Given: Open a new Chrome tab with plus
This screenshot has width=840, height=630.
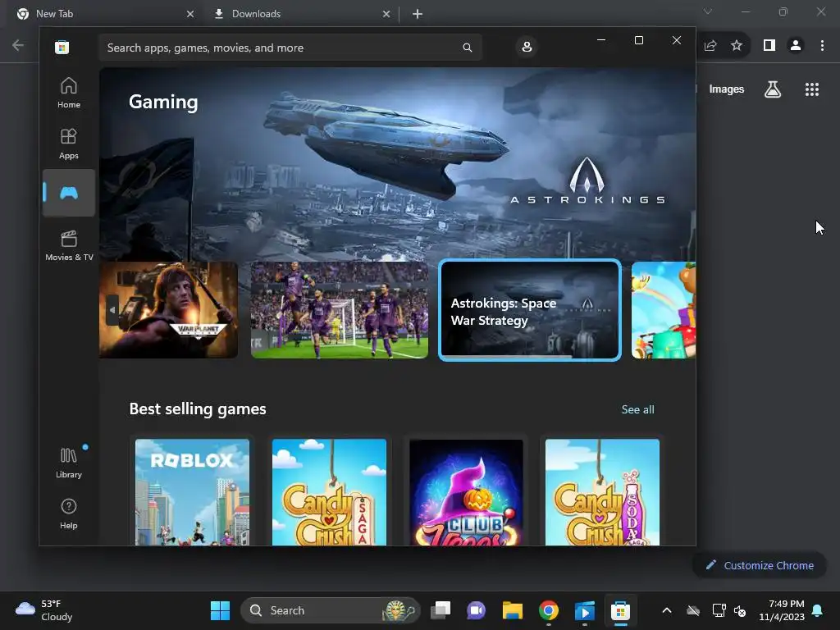Looking at the screenshot, I should pos(418,14).
